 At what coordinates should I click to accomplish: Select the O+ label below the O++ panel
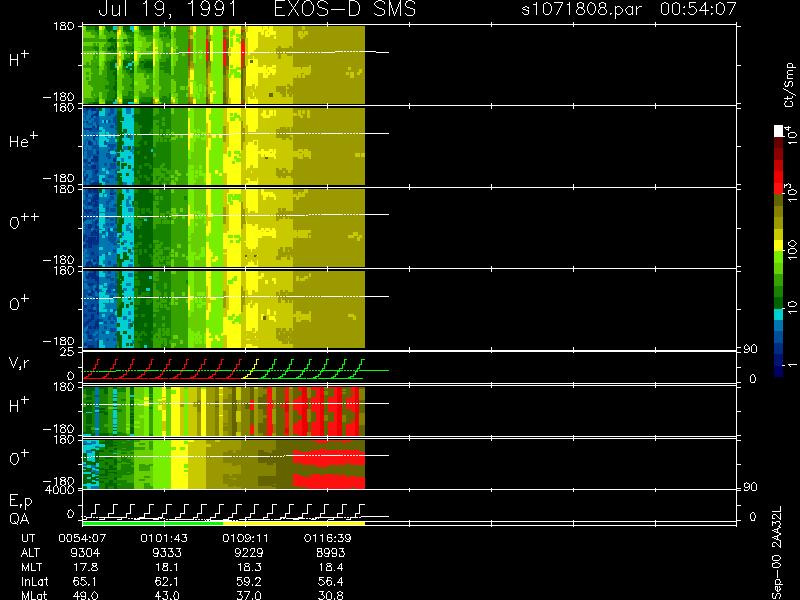(19, 303)
